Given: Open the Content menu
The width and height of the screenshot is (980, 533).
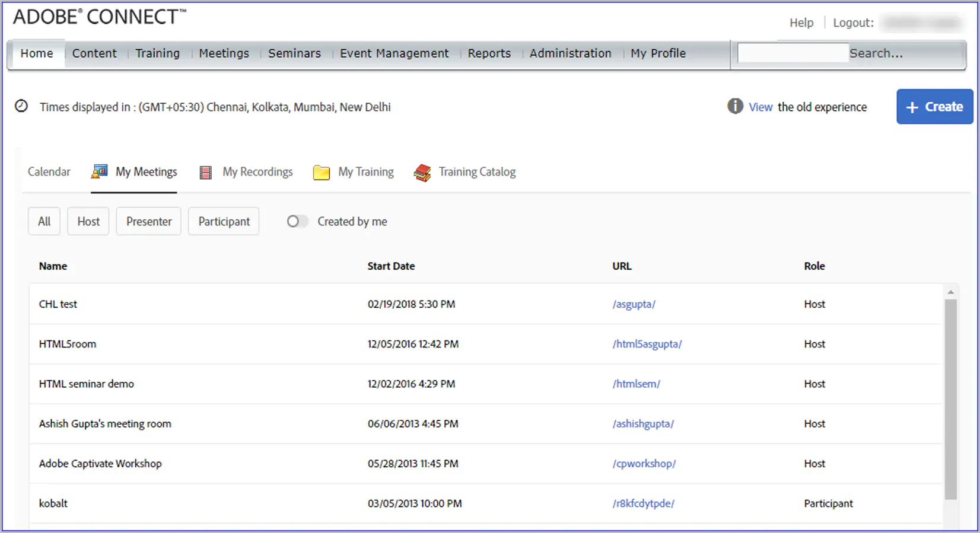Looking at the screenshot, I should 94,53.
